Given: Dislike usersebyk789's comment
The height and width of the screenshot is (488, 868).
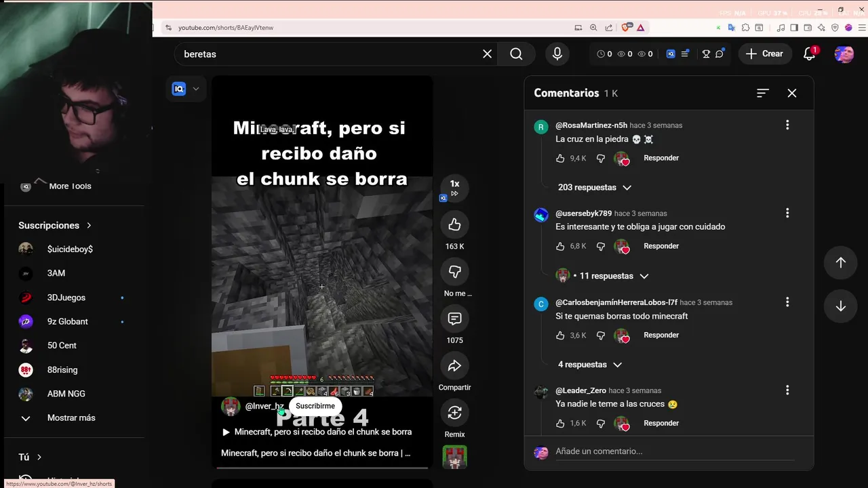Looking at the screenshot, I should pyautogui.click(x=600, y=246).
